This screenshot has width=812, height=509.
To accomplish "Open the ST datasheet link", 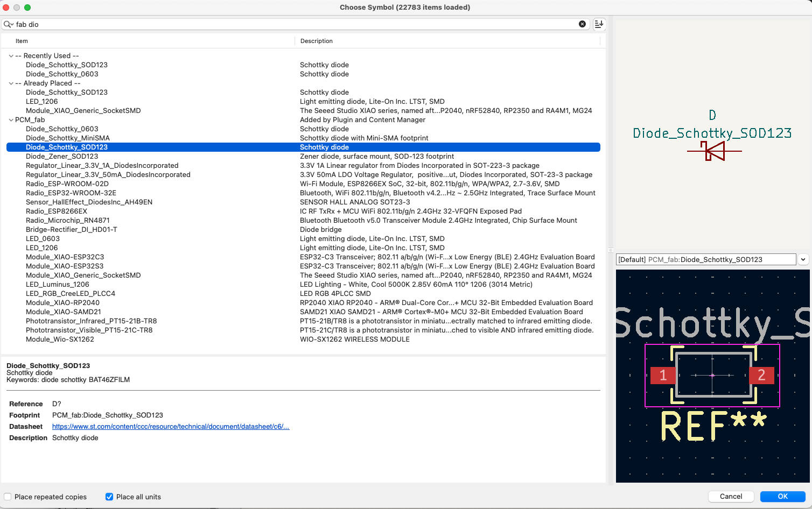I will (x=170, y=427).
